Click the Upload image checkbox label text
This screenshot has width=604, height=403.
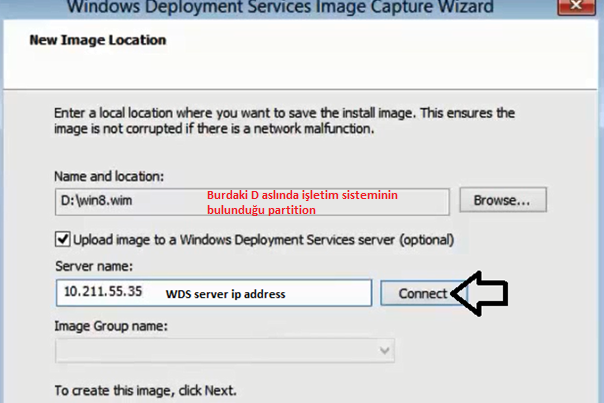[263, 240]
